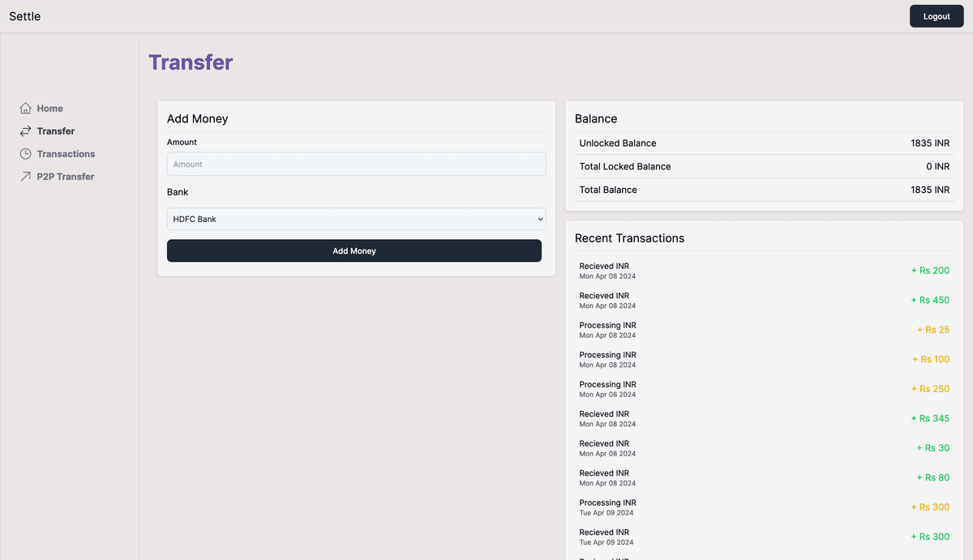Click the diagonal arrow icon beside P2P Transfer
Image resolution: width=973 pixels, height=560 pixels.
(x=26, y=177)
